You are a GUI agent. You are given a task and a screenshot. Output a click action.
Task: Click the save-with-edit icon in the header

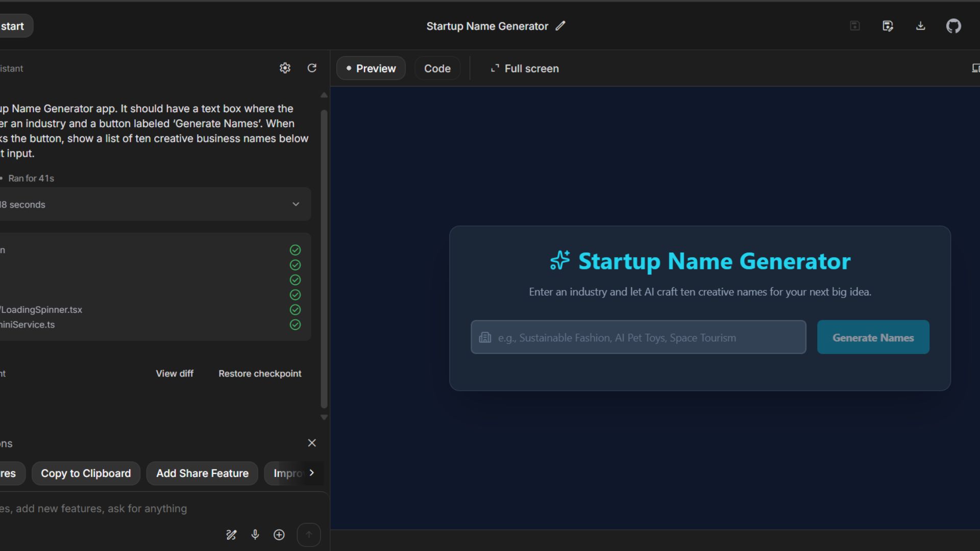[888, 26]
